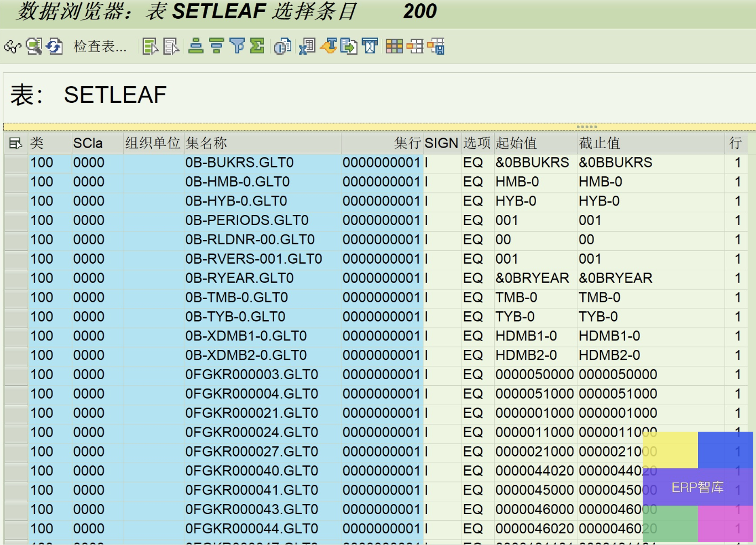756x545 pixels.
Task: Click the 起始值 column header
Action: (x=516, y=144)
